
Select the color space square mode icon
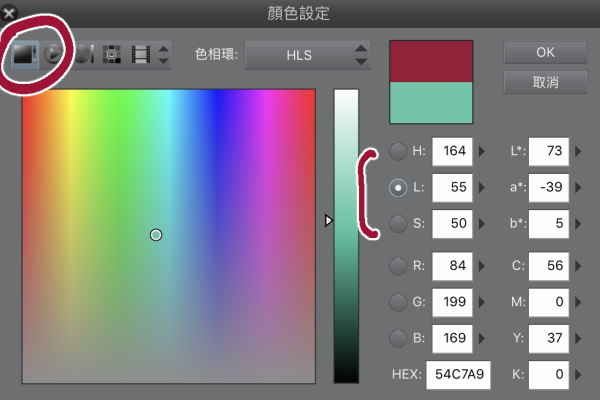(x=25, y=54)
